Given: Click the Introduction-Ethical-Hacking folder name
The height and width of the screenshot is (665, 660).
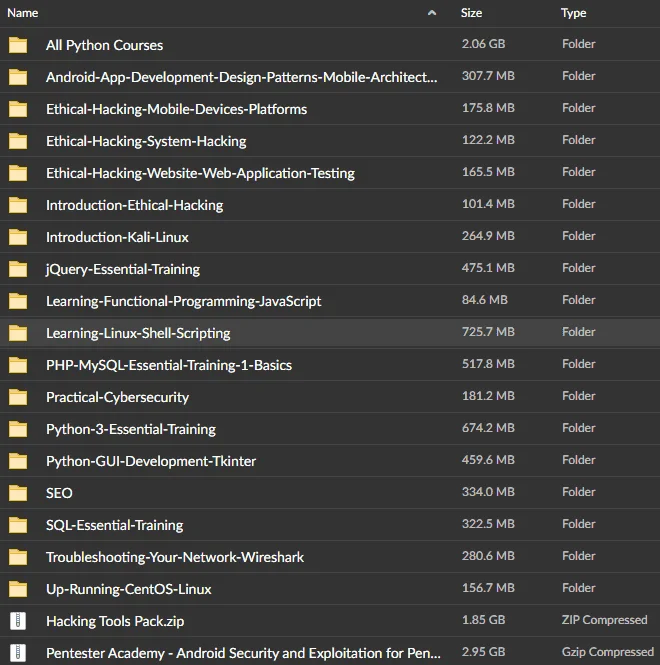Looking at the screenshot, I should pyautogui.click(x=134, y=205).
